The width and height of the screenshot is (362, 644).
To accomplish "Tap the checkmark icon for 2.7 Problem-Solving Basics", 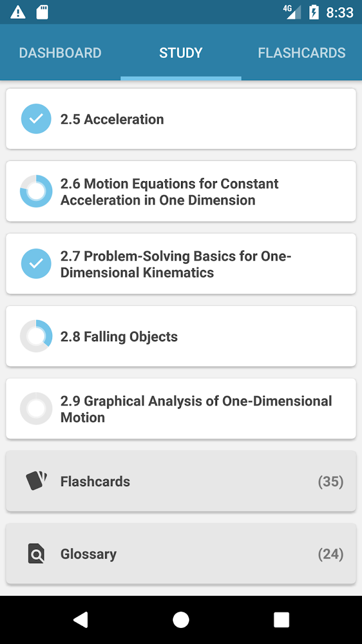I will click(x=36, y=264).
